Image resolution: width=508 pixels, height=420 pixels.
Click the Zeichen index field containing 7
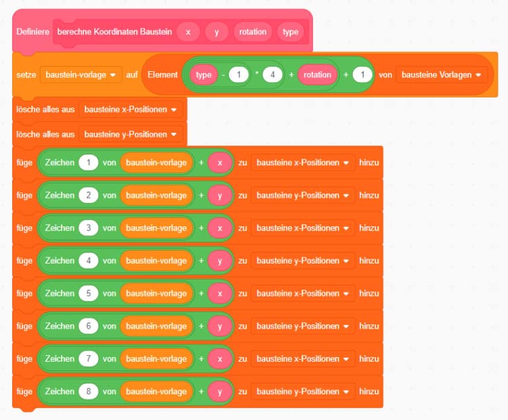point(89,359)
